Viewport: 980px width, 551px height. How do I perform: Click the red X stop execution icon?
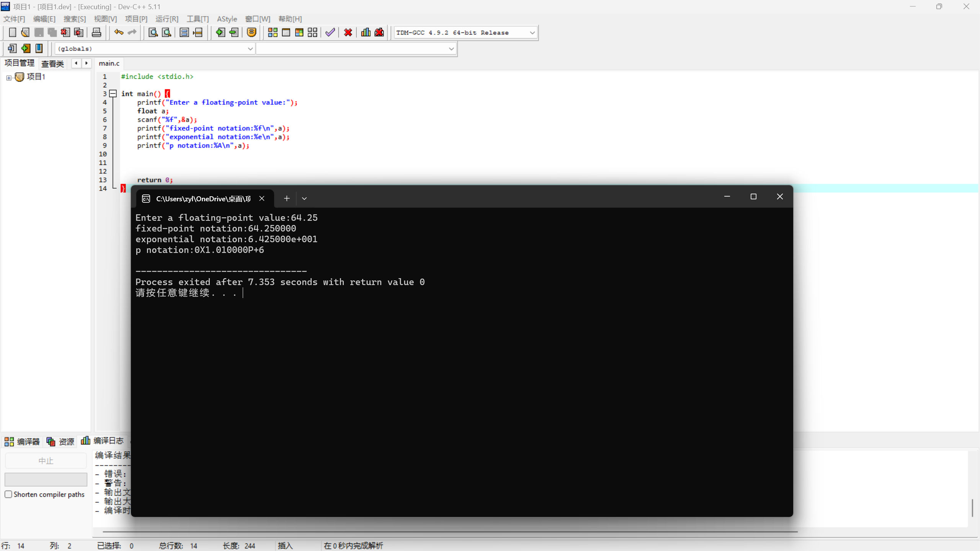348,33
